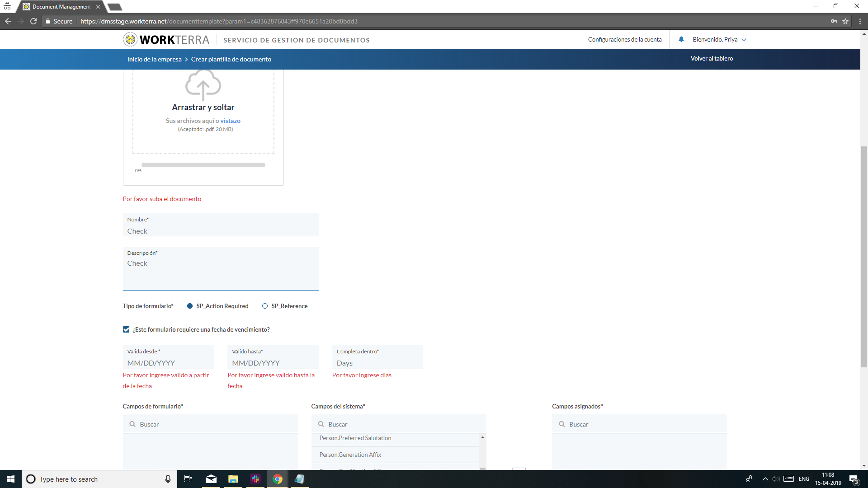868x488 pixels.
Task: Click the volume icon in system tray
Action: point(776,479)
